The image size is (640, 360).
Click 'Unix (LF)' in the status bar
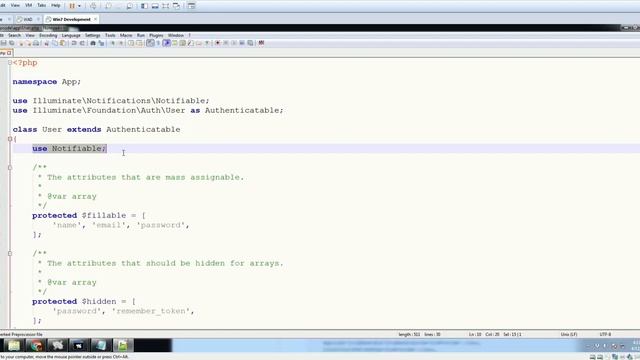(569, 334)
